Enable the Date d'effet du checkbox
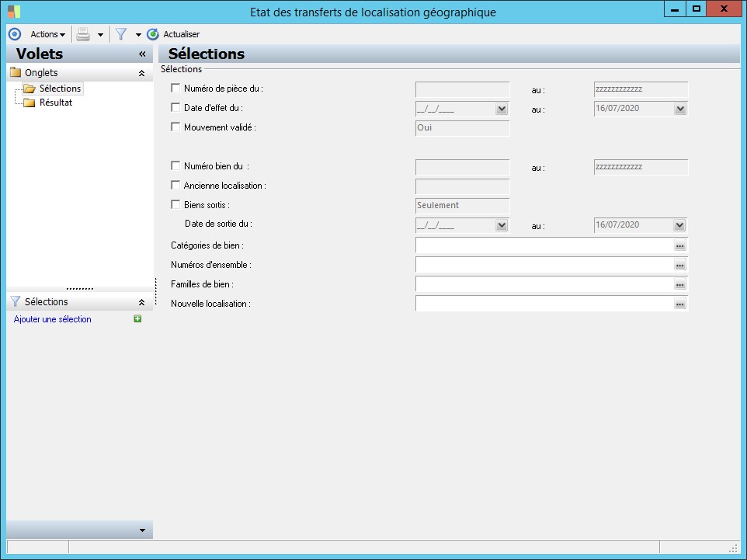The width and height of the screenshot is (747, 560). 175,108
